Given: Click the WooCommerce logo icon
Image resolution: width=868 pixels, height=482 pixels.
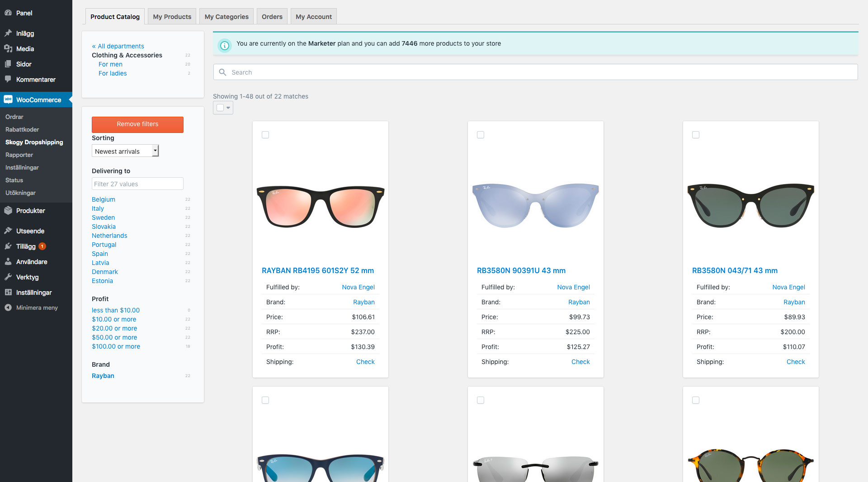Looking at the screenshot, I should (8, 99).
